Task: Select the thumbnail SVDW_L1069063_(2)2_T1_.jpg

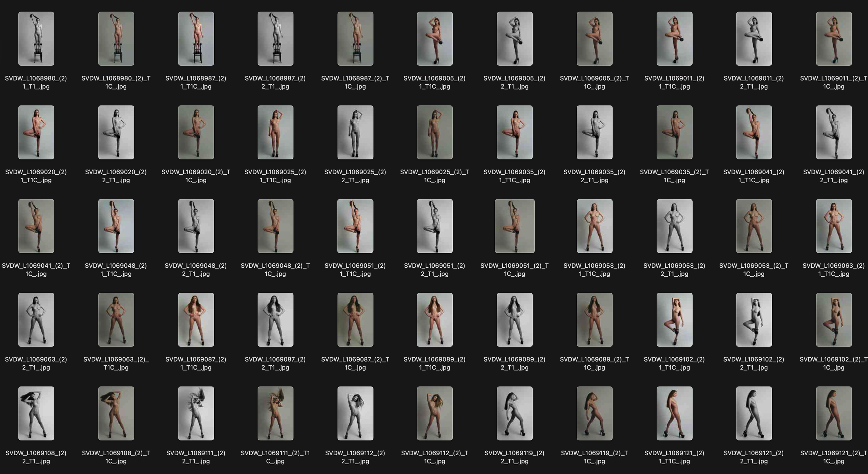Action: (x=36, y=319)
